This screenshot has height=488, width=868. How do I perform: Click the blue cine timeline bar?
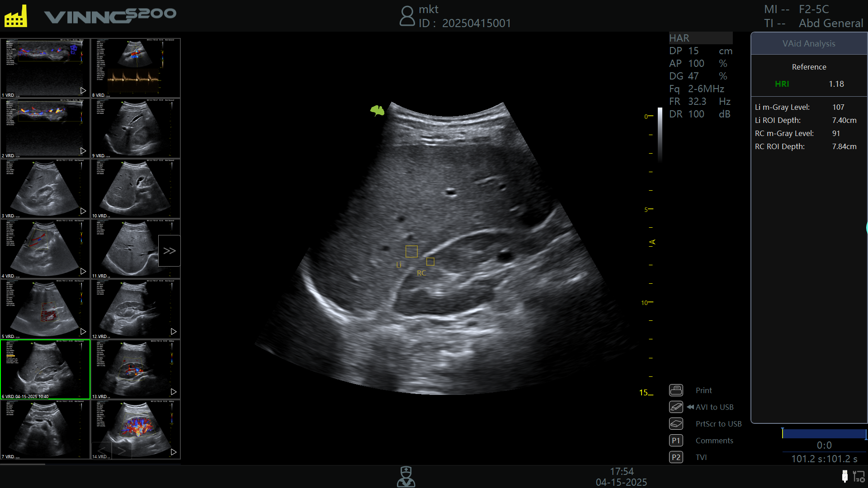pos(824,434)
